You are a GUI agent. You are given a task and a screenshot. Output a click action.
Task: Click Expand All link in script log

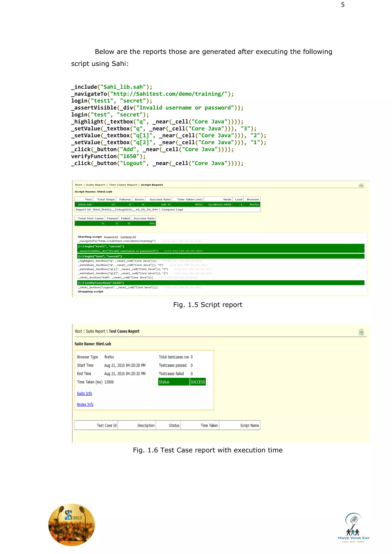coord(111,237)
